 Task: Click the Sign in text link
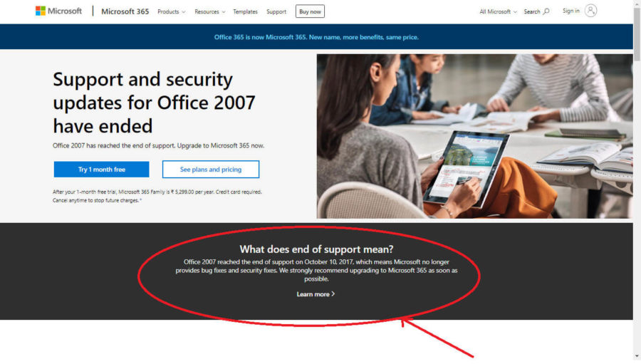click(570, 11)
